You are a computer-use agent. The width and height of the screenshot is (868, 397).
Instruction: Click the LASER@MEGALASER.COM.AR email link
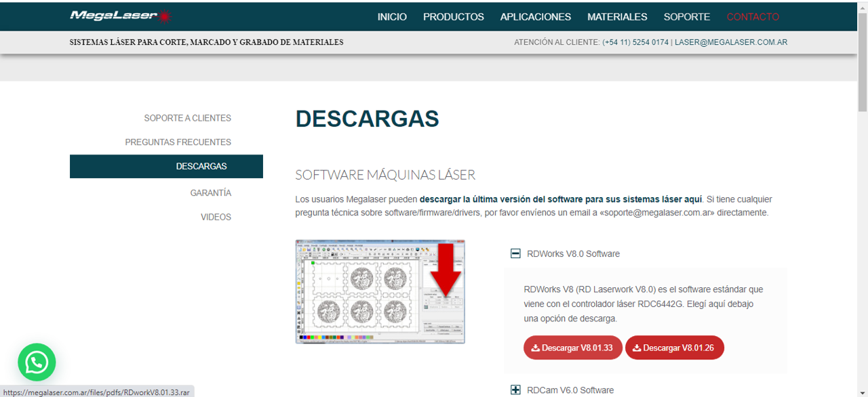tap(731, 42)
